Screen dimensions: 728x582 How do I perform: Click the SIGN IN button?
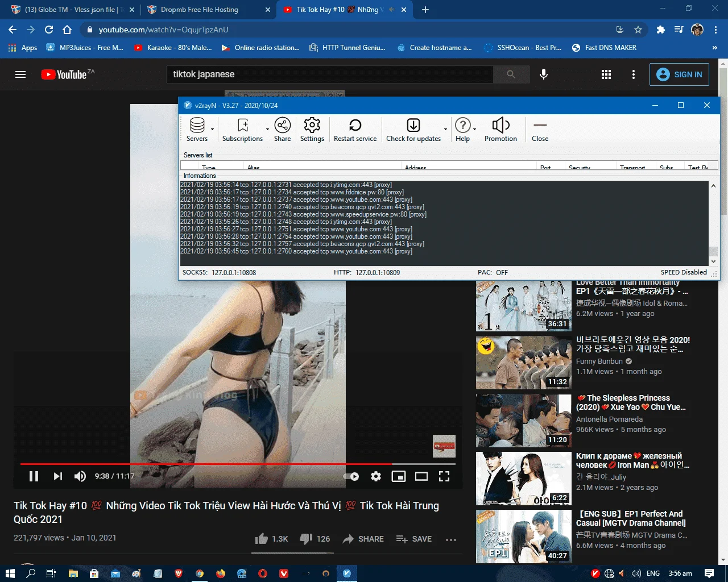pos(679,74)
